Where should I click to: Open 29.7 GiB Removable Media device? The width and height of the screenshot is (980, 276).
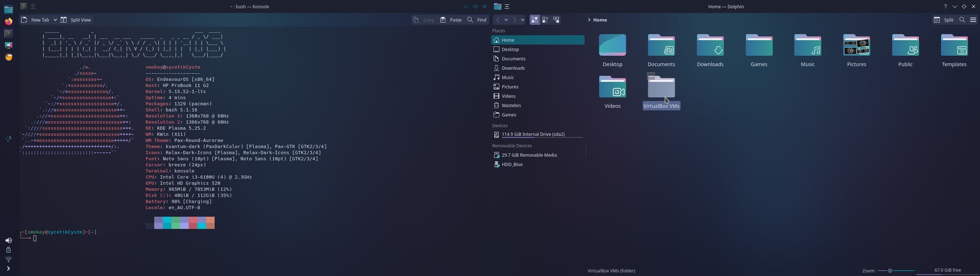[x=537, y=155]
